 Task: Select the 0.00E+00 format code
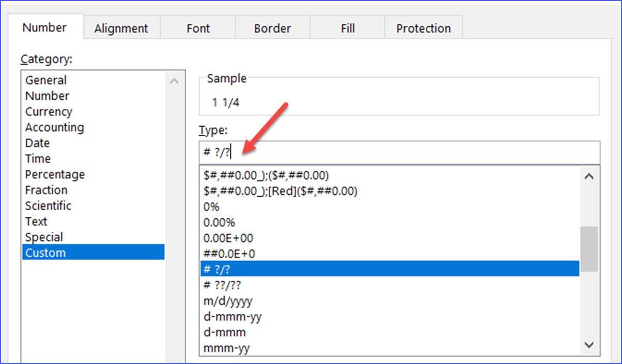point(228,238)
